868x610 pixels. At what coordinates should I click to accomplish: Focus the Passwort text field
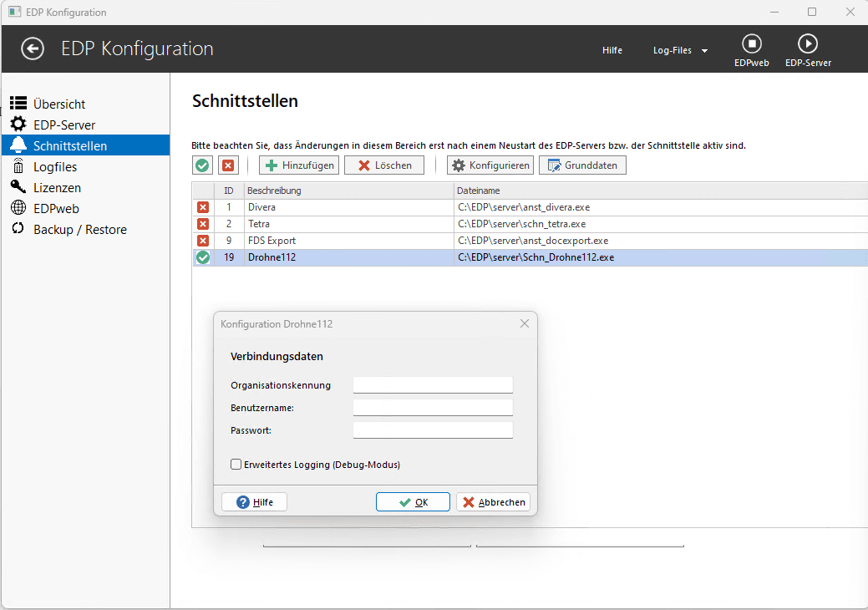tap(432, 430)
